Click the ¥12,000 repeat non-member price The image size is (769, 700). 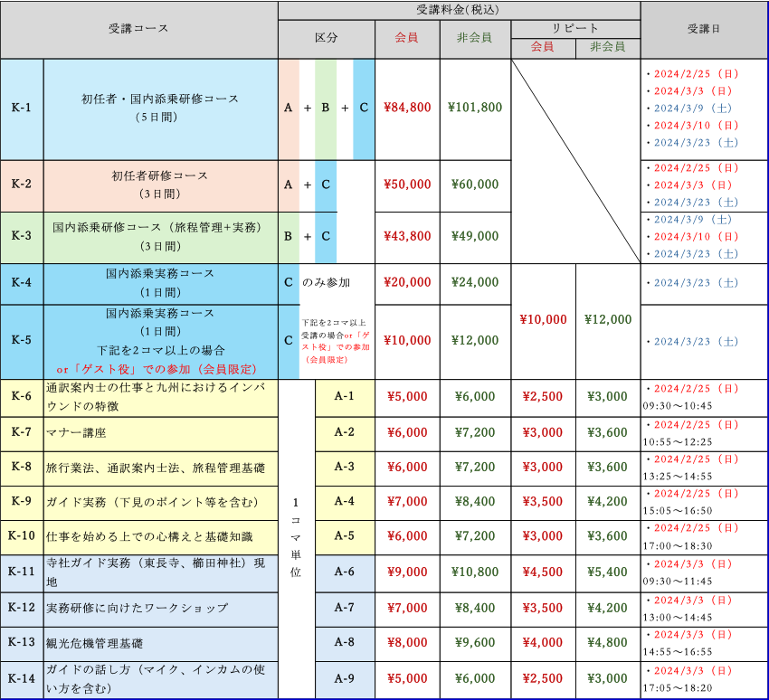pos(608,320)
